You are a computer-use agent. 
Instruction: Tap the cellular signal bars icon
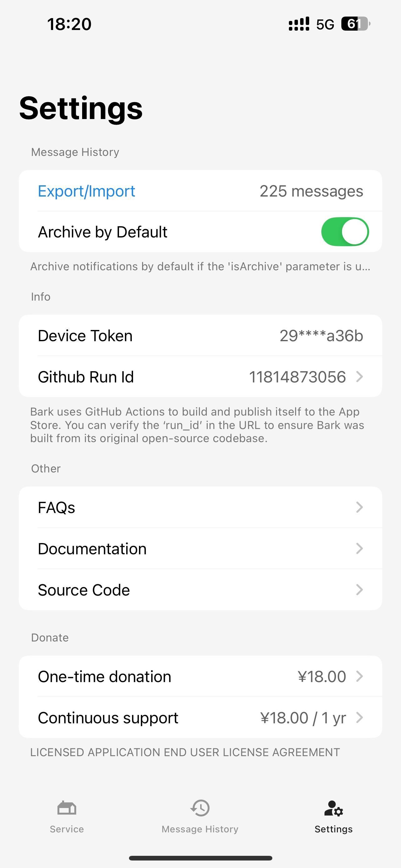click(299, 24)
